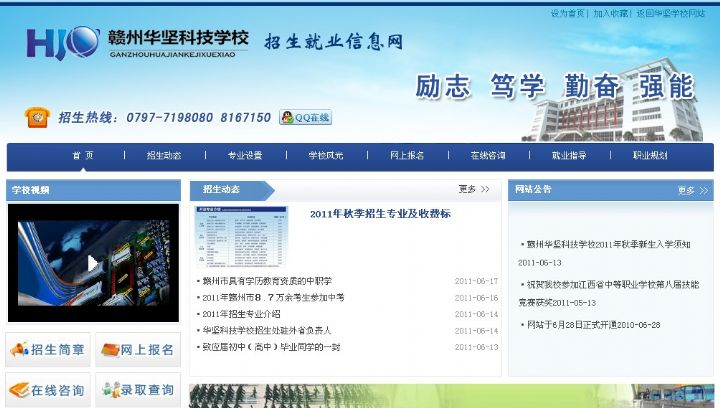Open the 在线咨询 icon button
This screenshot has width=720, height=408.
tap(48, 389)
